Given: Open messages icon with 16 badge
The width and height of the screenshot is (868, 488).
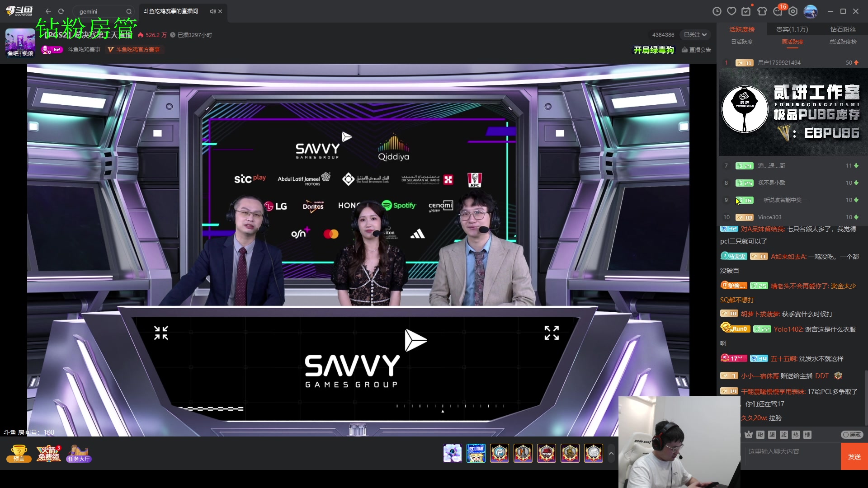Looking at the screenshot, I should coord(778,11).
